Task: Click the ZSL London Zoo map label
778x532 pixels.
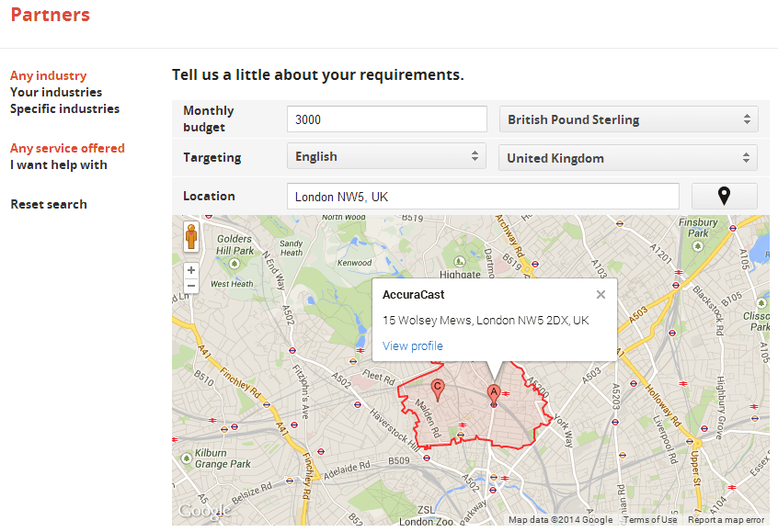Action: click(x=426, y=515)
